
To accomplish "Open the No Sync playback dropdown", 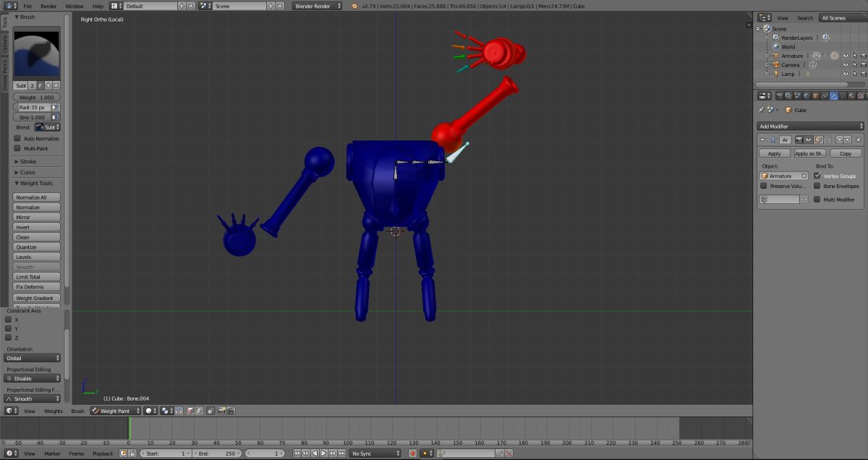I will [375, 453].
